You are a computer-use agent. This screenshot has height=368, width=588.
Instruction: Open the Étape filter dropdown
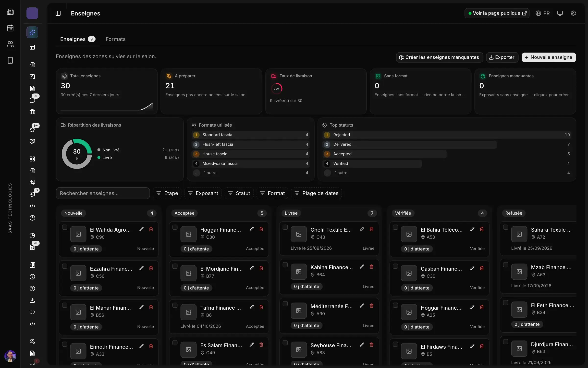point(167,193)
